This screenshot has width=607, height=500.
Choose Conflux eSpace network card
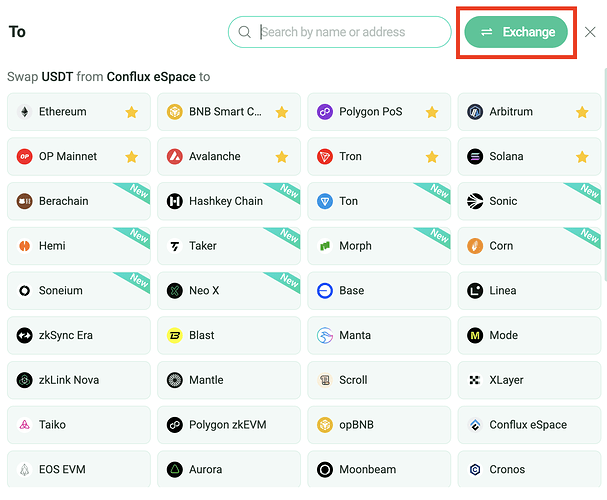530,425
